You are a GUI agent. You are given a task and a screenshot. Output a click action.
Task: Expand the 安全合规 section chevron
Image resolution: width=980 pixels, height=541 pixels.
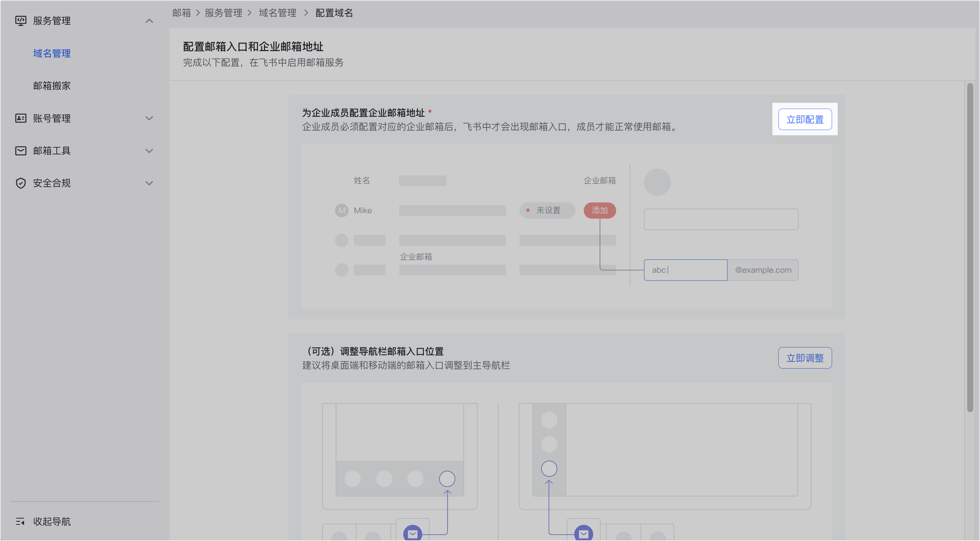pyautogui.click(x=149, y=183)
